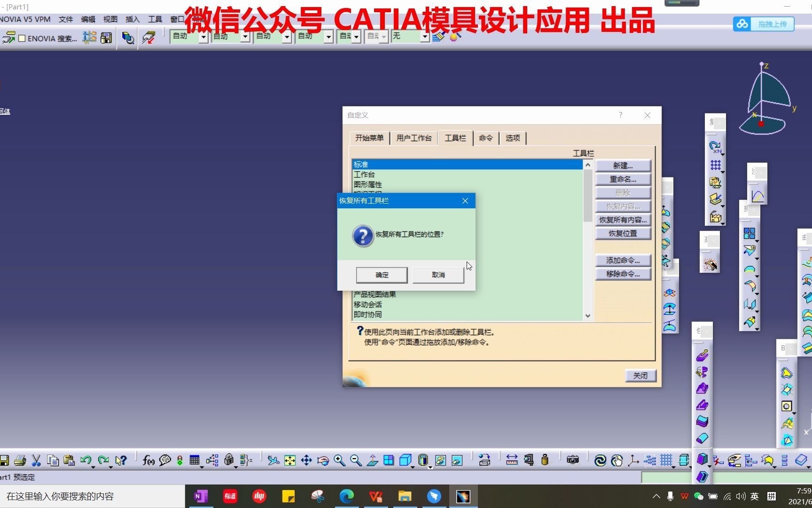Click the 拖拽上传 upload button
Viewport: 812px width, 508px height.
click(x=764, y=24)
